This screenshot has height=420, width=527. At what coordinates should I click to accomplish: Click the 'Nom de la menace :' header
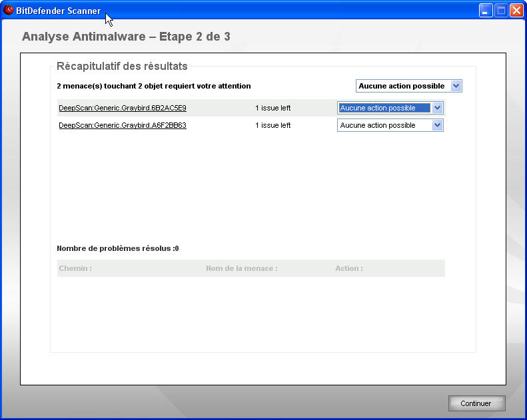[x=242, y=268]
